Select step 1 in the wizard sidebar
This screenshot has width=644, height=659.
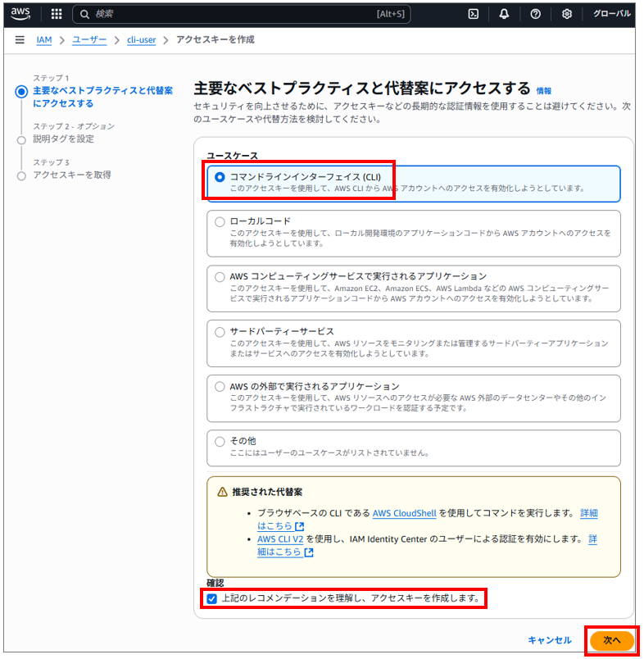[x=102, y=97]
